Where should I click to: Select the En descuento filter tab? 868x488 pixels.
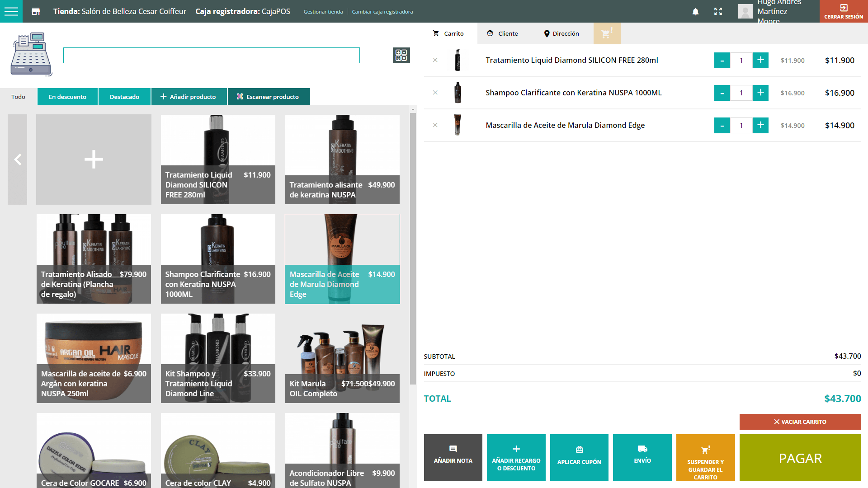67,97
